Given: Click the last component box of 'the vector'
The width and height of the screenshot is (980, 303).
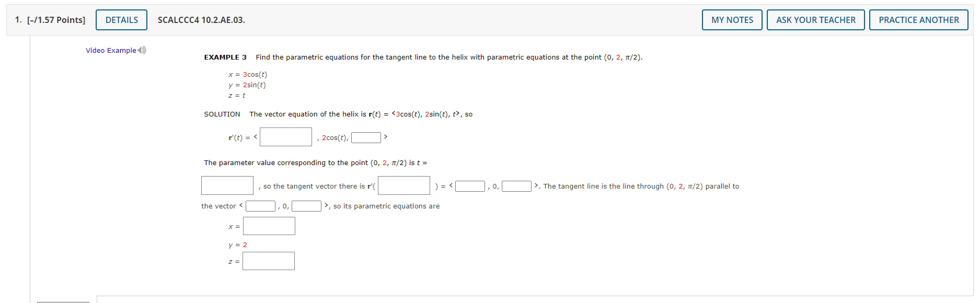Looking at the screenshot, I should coord(306,206).
